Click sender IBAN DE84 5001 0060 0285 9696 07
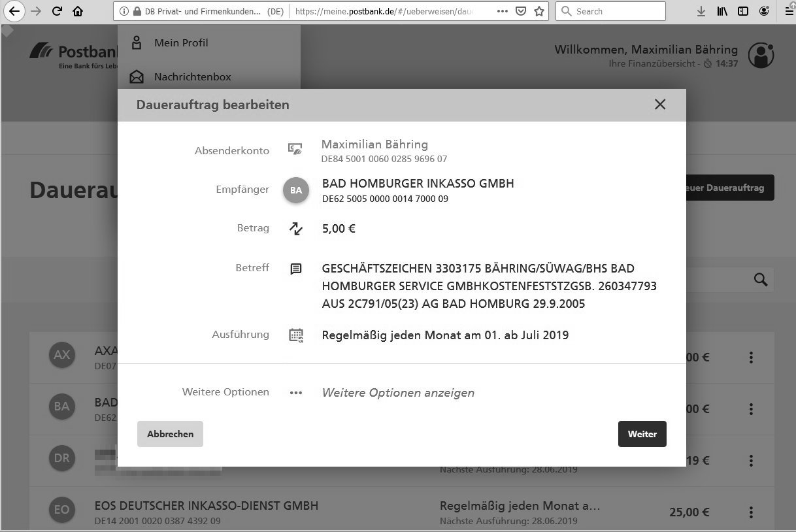Image resolution: width=796 pixels, height=532 pixels. pyautogui.click(x=384, y=159)
